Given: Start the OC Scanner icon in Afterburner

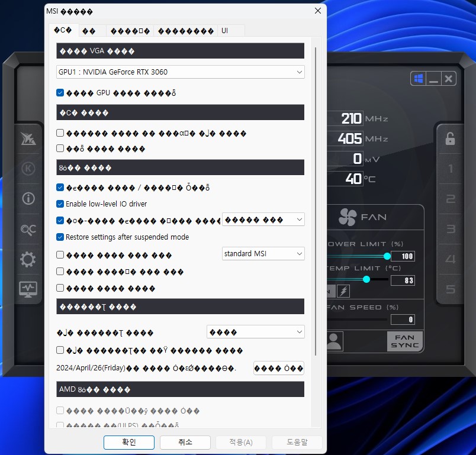Looking at the screenshot, I should tap(28, 230).
